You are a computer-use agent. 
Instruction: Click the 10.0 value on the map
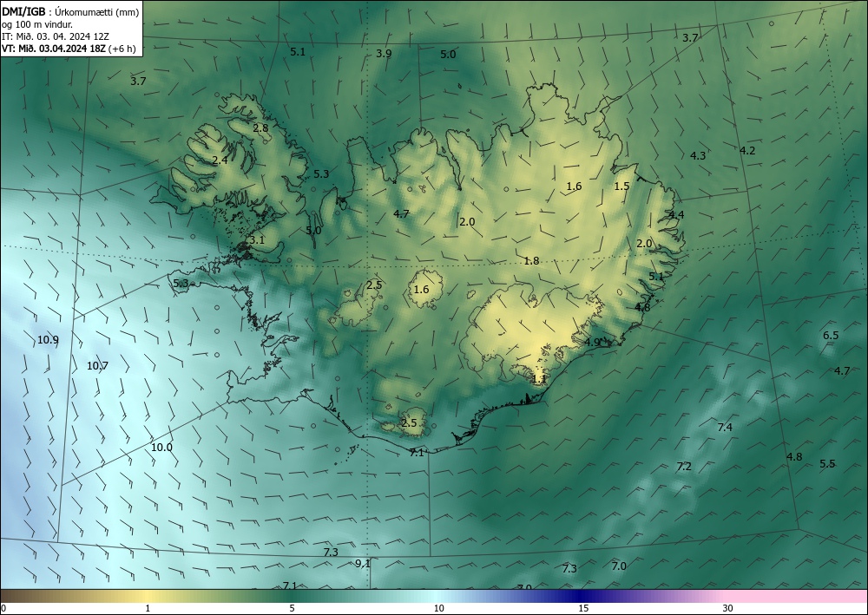161,448
